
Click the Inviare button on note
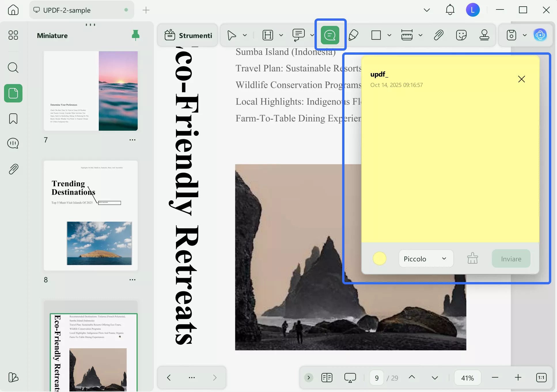coord(511,259)
